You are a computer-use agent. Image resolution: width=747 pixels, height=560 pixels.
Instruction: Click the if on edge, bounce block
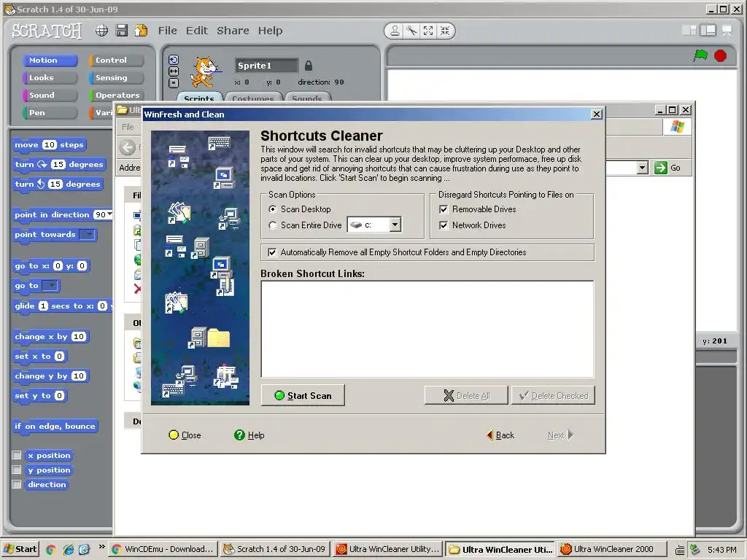point(55,426)
